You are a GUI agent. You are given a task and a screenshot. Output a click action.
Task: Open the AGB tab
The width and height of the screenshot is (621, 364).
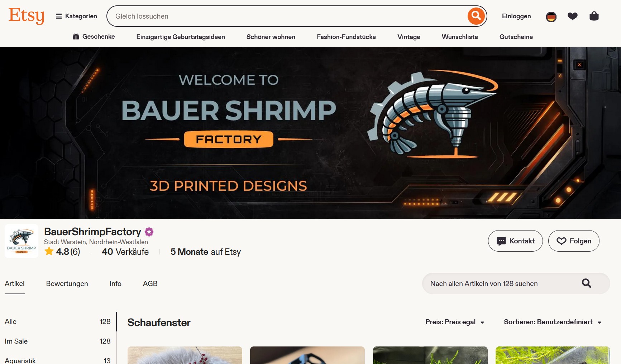[x=150, y=283]
